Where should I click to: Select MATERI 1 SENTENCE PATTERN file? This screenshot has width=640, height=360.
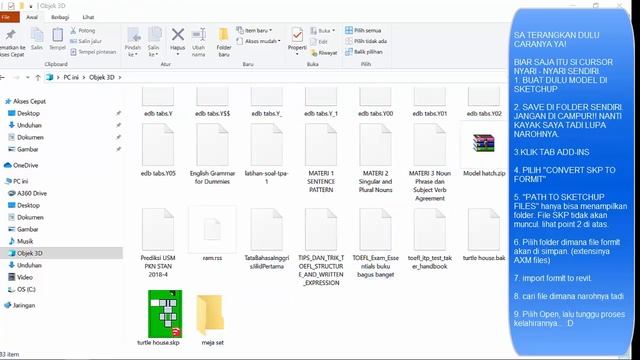coord(321,158)
